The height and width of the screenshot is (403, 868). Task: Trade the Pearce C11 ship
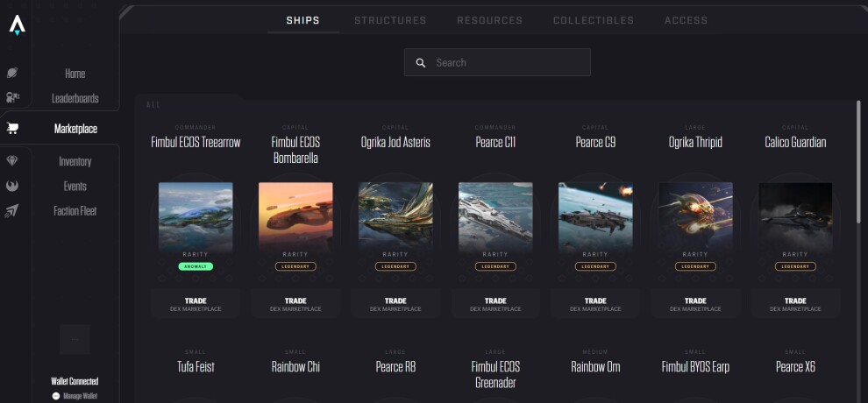pos(495,304)
